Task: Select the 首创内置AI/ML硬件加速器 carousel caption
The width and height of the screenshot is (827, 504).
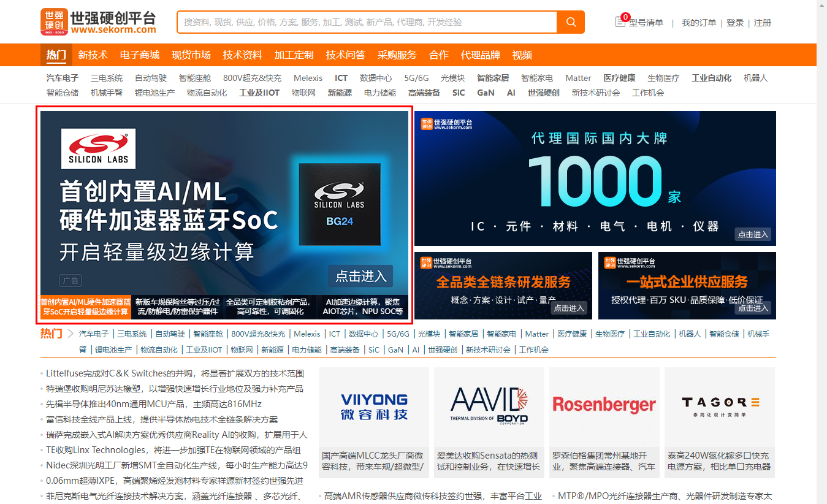Action: click(x=85, y=307)
